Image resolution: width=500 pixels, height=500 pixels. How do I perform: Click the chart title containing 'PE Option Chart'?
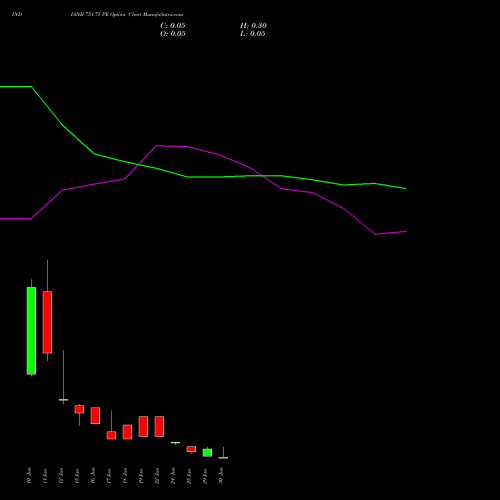coord(127,15)
